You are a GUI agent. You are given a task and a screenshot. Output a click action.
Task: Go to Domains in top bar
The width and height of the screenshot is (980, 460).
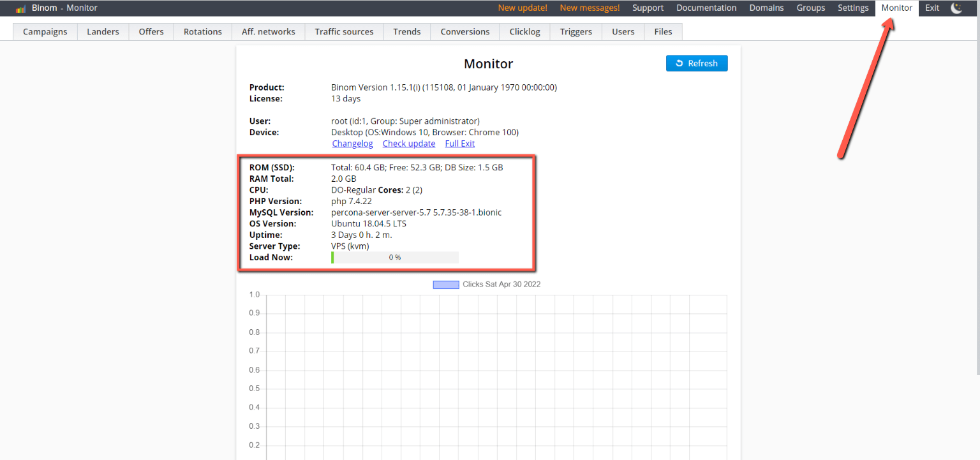pyautogui.click(x=766, y=8)
